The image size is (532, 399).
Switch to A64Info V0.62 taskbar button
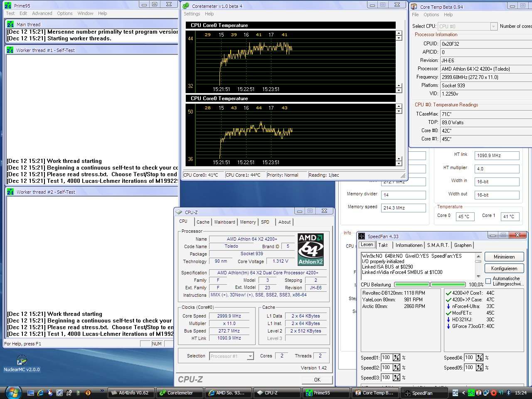click(131, 393)
